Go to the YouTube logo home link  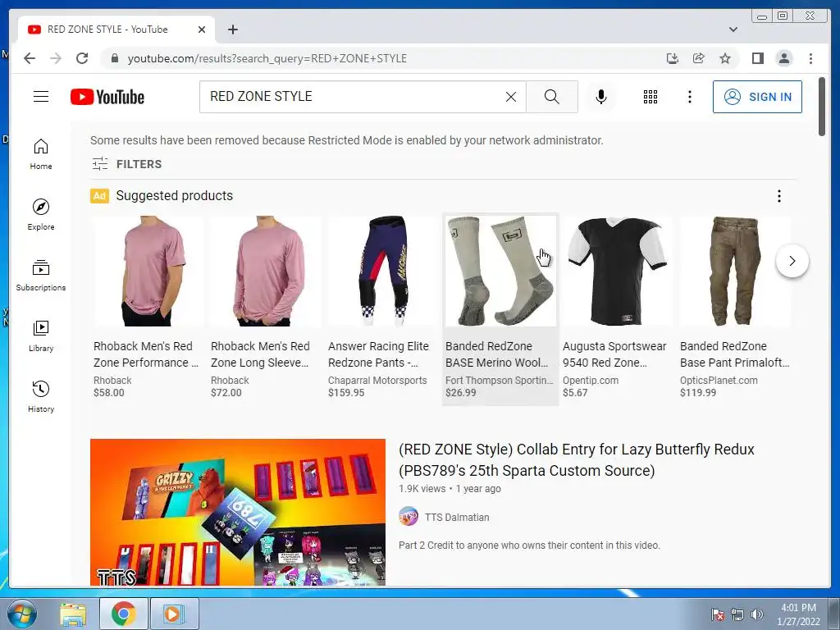click(x=107, y=97)
